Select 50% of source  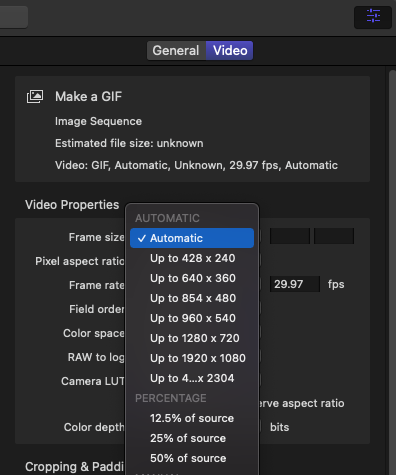(192, 458)
